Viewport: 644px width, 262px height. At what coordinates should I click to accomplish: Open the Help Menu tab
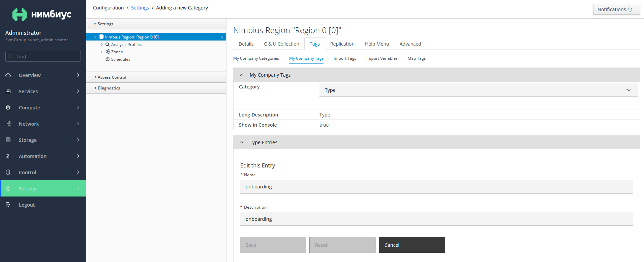pyautogui.click(x=377, y=44)
